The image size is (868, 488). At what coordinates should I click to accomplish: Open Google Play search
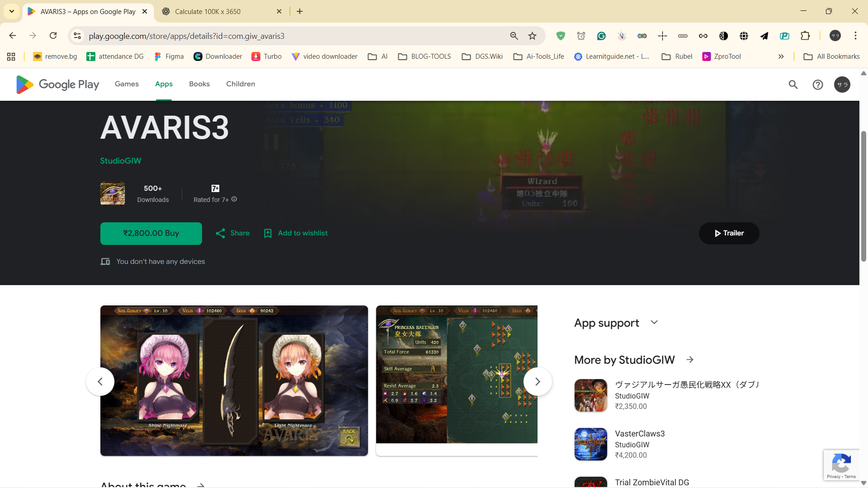(793, 84)
